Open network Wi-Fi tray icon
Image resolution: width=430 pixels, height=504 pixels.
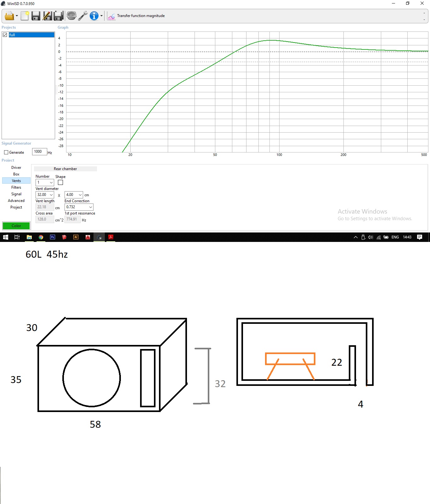[x=379, y=237]
